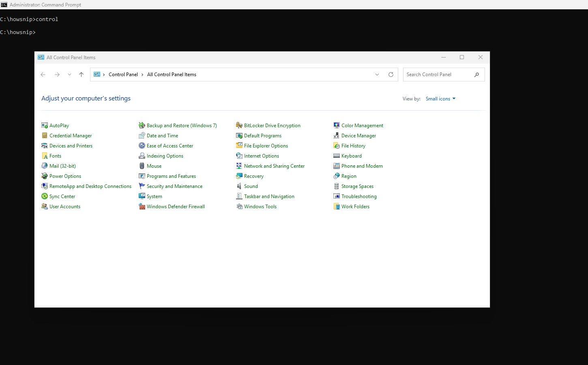This screenshot has height=365, width=588.
Task: Open the System link
Action: (x=155, y=196)
